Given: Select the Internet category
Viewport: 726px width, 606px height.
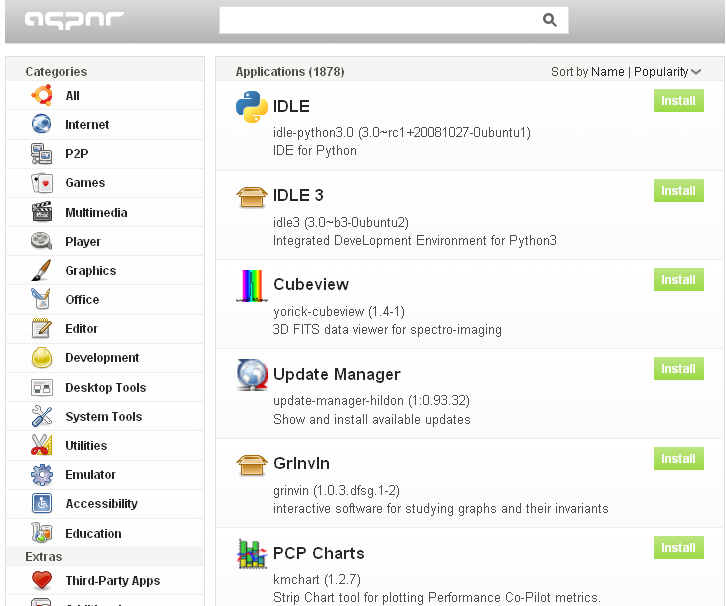Looking at the screenshot, I should click(x=105, y=125).
